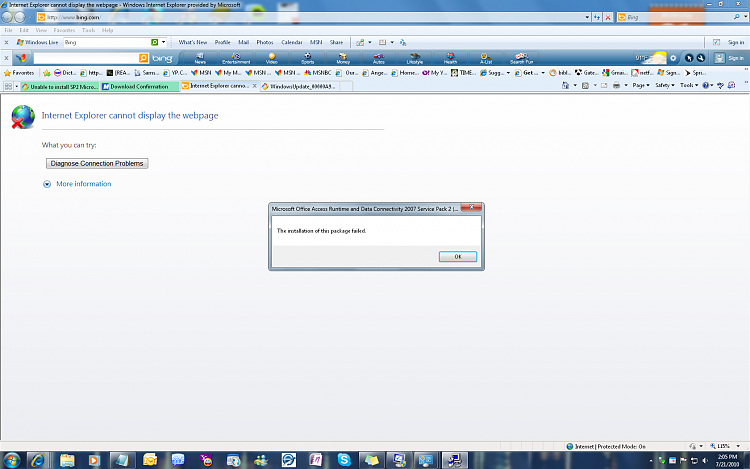
Task: Click Sign in on Windows Live toolbar
Action: point(736,42)
